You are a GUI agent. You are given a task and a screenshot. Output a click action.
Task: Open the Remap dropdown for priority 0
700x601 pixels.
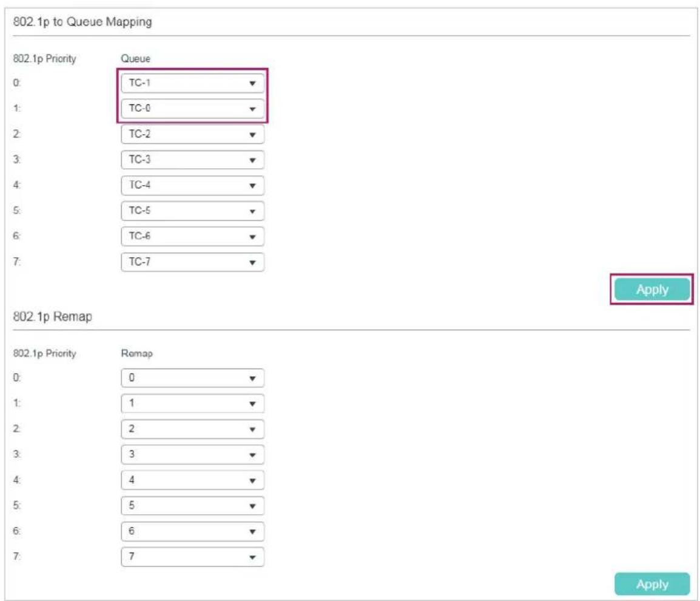192,378
